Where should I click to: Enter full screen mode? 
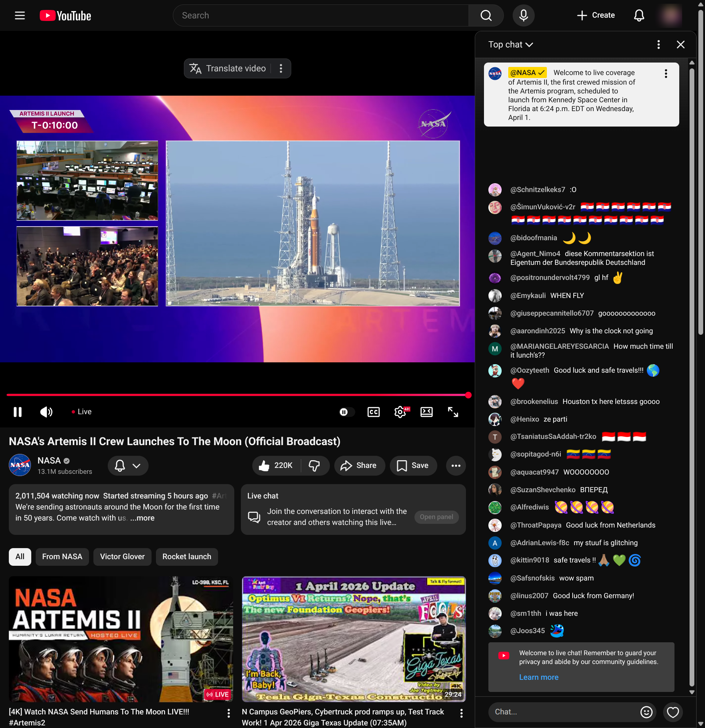tap(453, 412)
